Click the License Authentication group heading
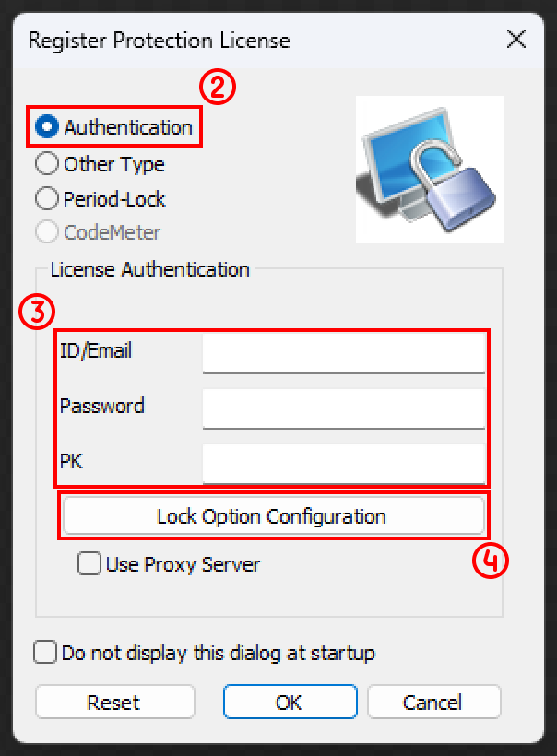The image size is (557, 756). [x=150, y=269]
